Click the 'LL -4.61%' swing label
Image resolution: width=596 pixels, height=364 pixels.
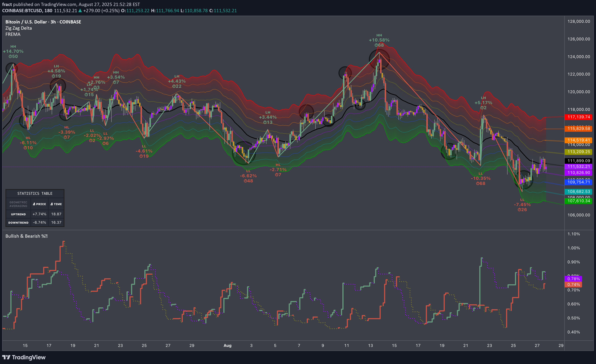click(x=144, y=151)
